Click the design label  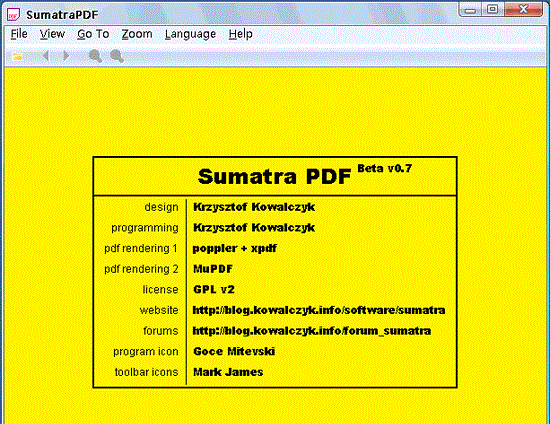click(161, 207)
